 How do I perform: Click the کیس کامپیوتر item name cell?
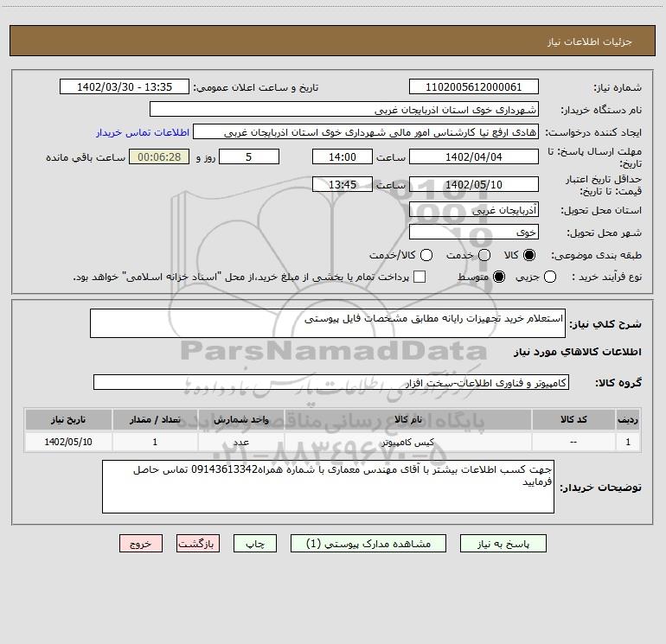coord(408,442)
